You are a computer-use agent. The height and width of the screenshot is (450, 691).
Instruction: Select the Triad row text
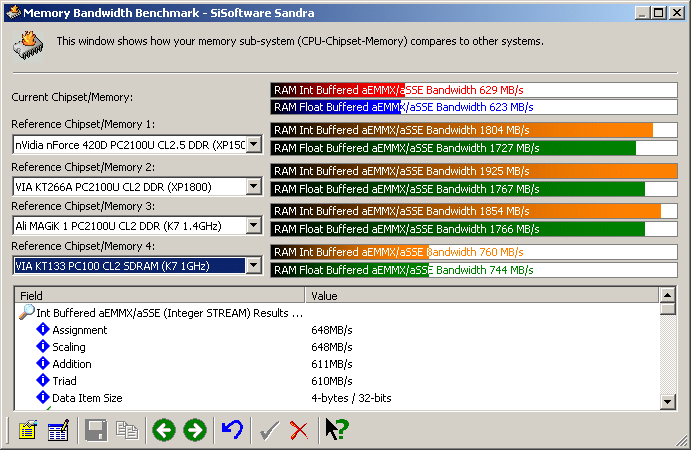64,381
